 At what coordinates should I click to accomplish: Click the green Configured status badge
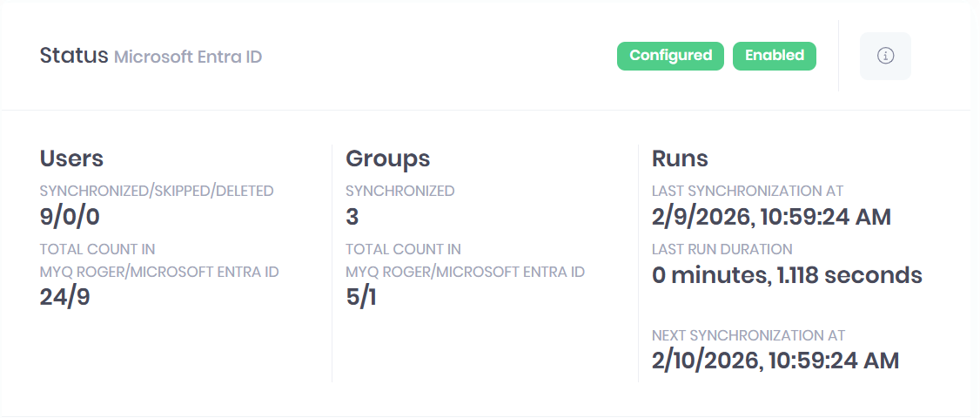[670, 56]
